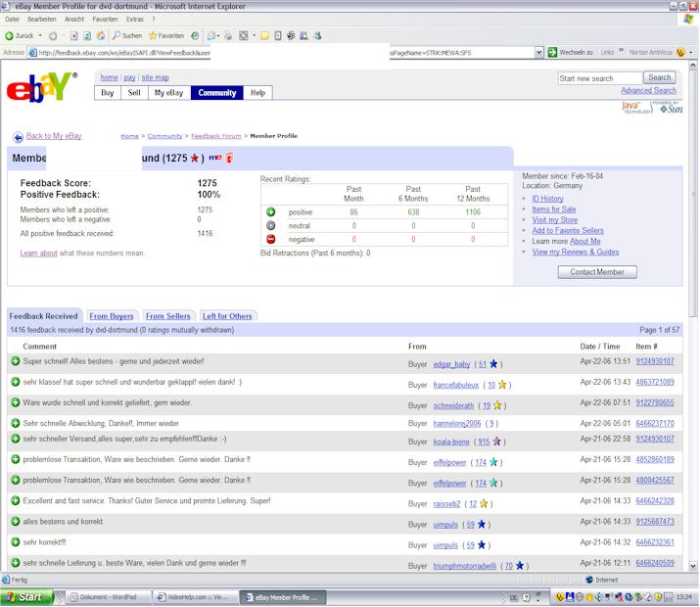This screenshot has width=700, height=607.
Task: Open the ID History link
Action: (548, 199)
